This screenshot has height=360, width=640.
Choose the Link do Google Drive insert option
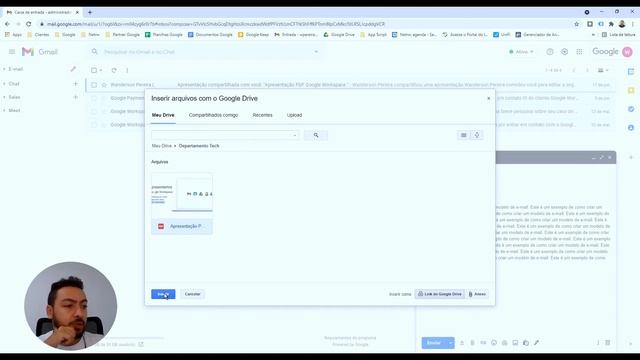(440, 294)
